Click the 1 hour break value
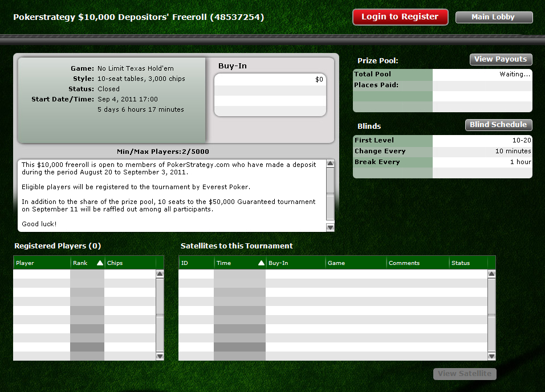This screenshot has width=545, height=392. (520, 162)
